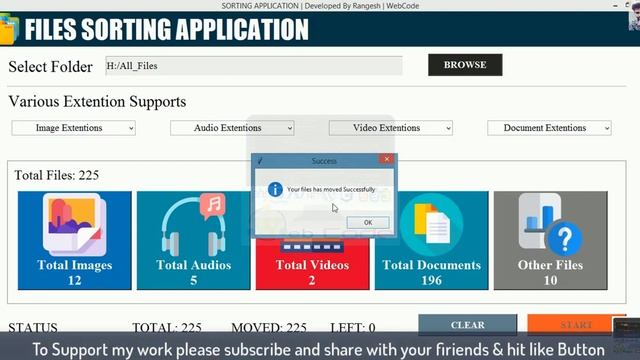Click the 'Total Documents 196' label

point(431,273)
